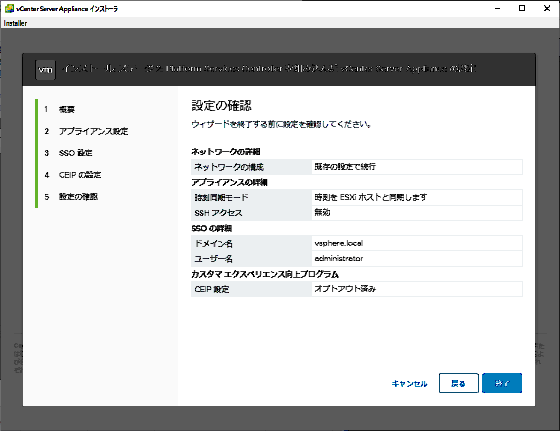Open the Installer menu
The height and width of the screenshot is (431, 560).
click(15, 23)
